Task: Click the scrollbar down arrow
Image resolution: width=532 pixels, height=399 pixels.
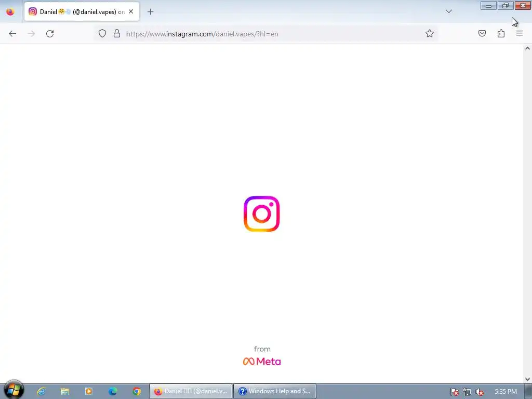Action: (527, 379)
